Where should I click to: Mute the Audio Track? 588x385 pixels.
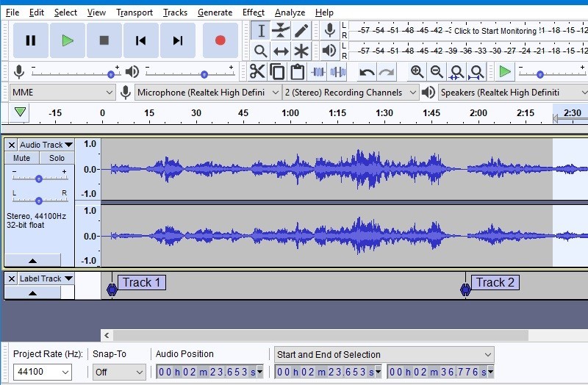[x=22, y=158]
